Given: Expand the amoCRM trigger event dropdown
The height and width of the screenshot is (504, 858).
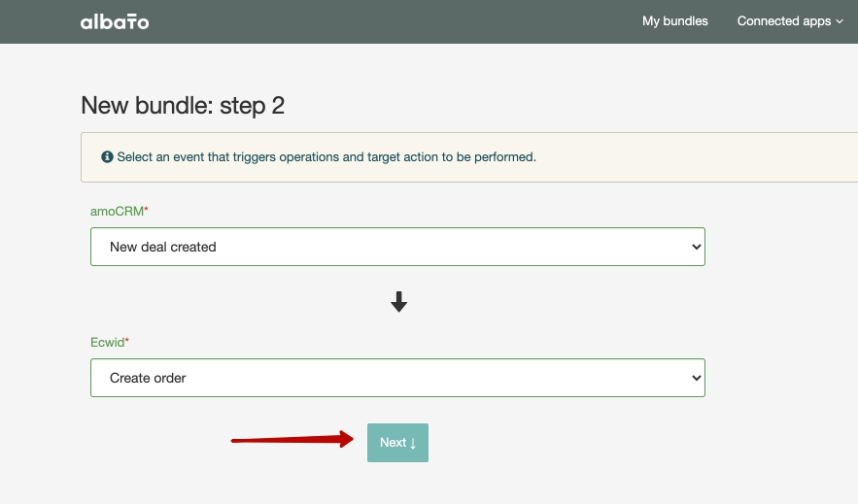Looking at the screenshot, I should (x=397, y=247).
